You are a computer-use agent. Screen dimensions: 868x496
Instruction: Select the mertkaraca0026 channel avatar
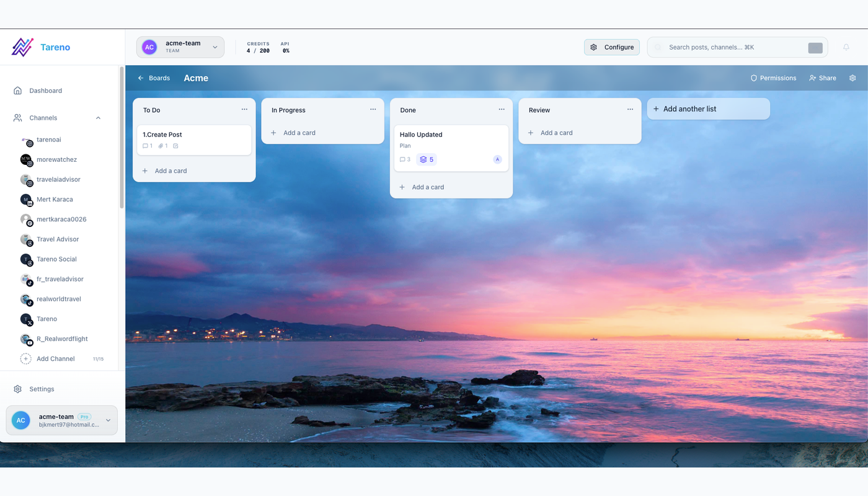[x=26, y=219]
